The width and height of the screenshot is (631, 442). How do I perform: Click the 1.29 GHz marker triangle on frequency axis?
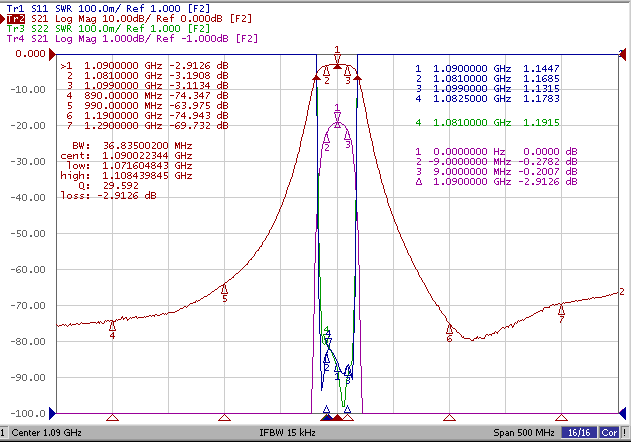(561, 417)
